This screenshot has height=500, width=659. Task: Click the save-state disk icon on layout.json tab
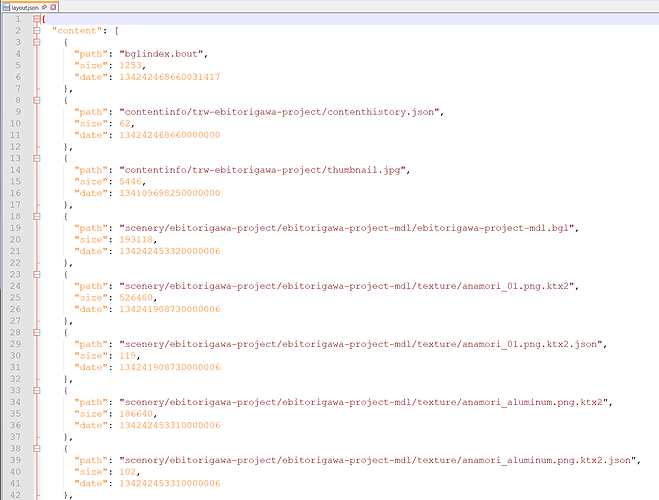point(6,7)
